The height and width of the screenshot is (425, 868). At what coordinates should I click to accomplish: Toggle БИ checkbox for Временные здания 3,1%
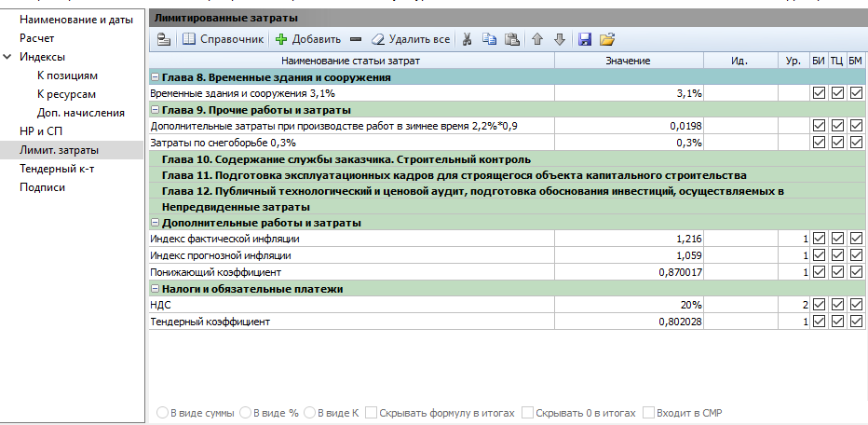click(x=819, y=93)
